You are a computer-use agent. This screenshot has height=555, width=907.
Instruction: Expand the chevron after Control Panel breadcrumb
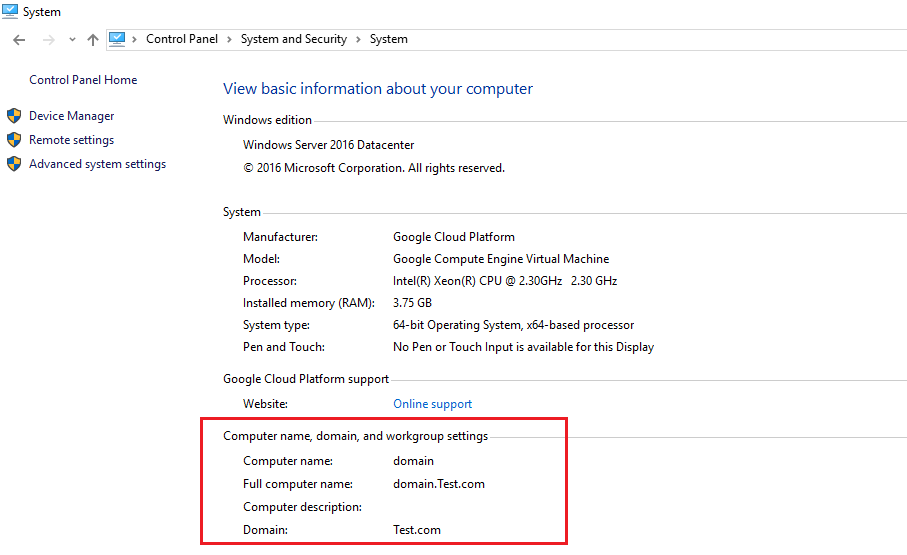[x=229, y=40]
